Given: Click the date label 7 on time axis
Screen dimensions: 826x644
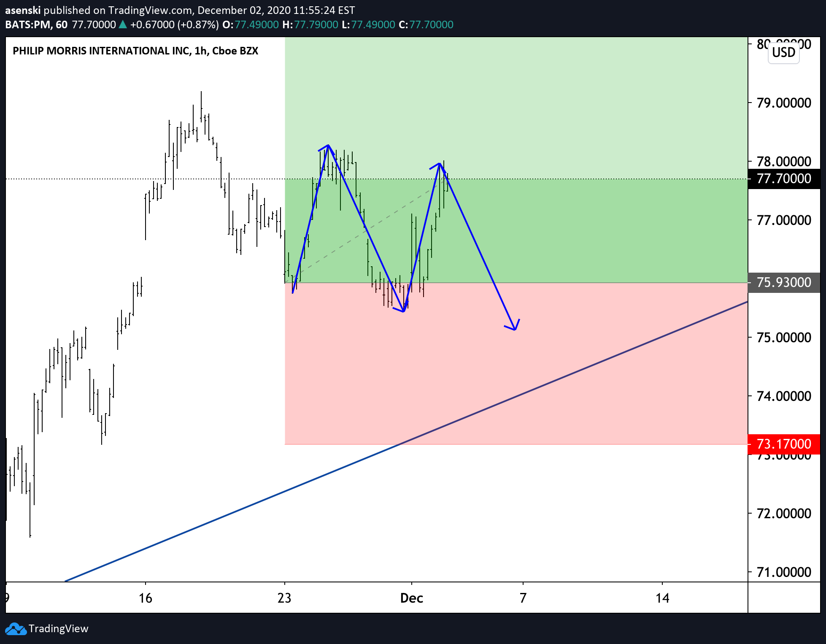Looking at the screenshot, I should point(523,598).
